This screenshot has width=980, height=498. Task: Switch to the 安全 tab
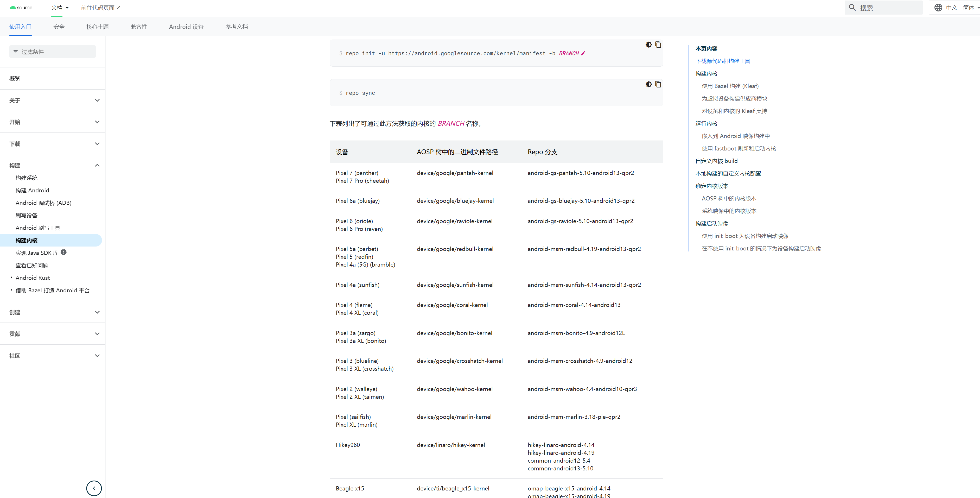(59, 27)
